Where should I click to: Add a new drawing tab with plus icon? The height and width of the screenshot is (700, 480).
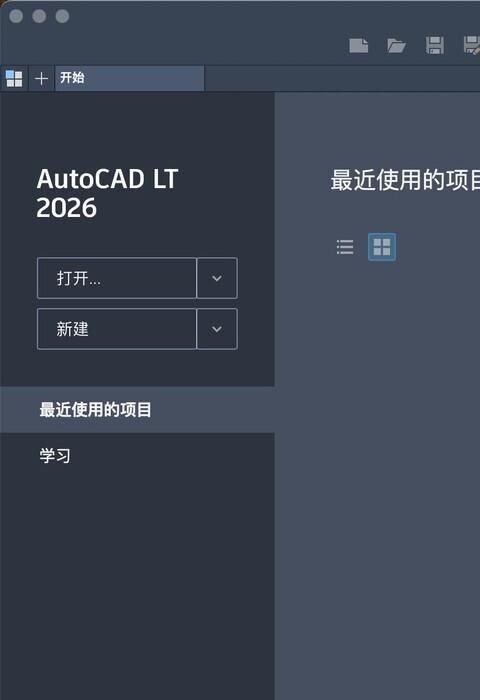42,79
